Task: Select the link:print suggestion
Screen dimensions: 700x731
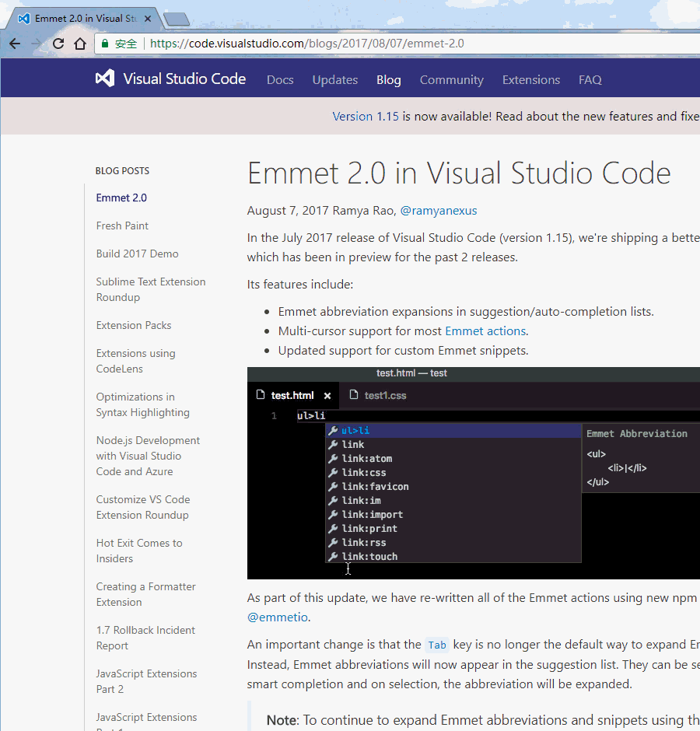Action: [453, 528]
